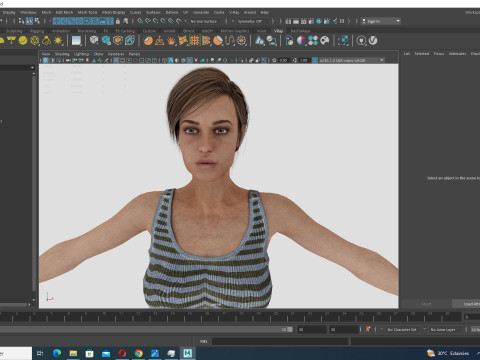Click List in Attribute Editor menu
480x360 pixels.
click(407, 54)
